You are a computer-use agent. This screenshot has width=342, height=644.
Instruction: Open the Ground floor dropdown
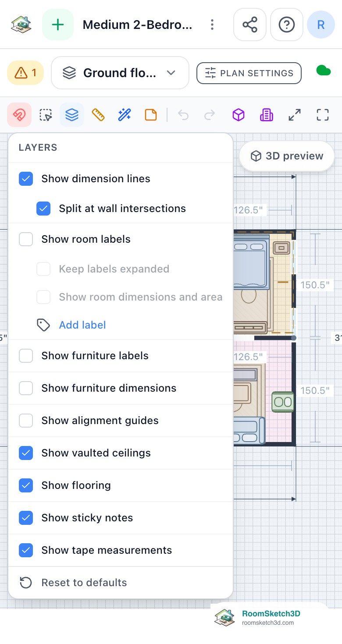coord(120,73)
